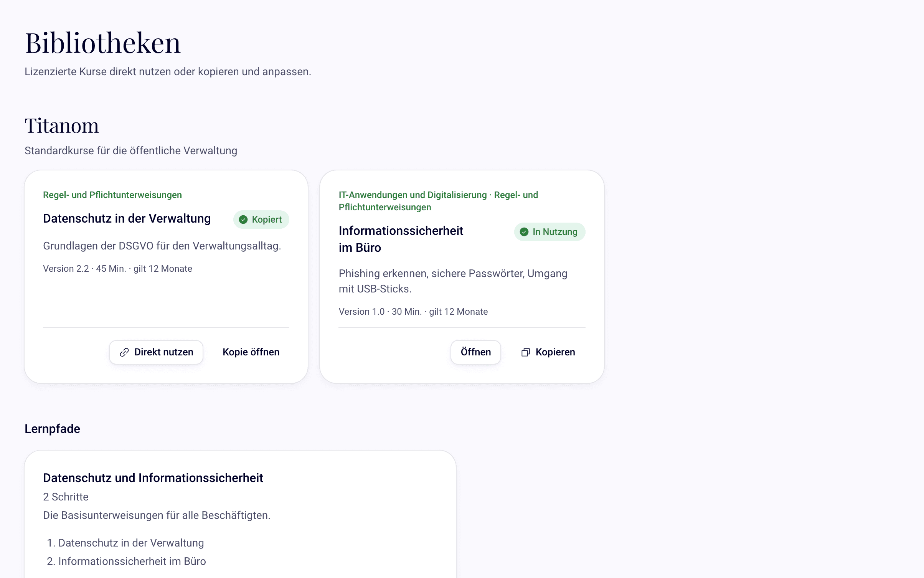Viewport: 924px width, 578px height.
Task: Click the checkmark in In Nutzung badge
Action: [524, 232]
